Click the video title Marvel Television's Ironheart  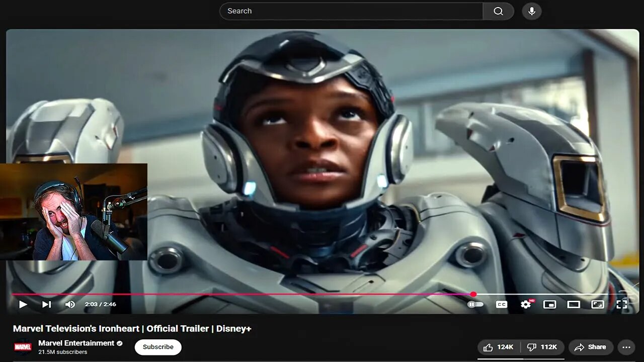click(132, 328)
